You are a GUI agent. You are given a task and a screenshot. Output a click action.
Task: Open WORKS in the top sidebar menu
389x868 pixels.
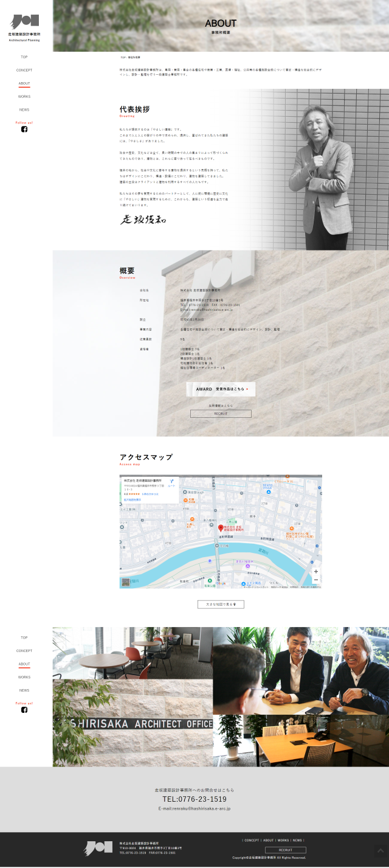tap(24, 97)
